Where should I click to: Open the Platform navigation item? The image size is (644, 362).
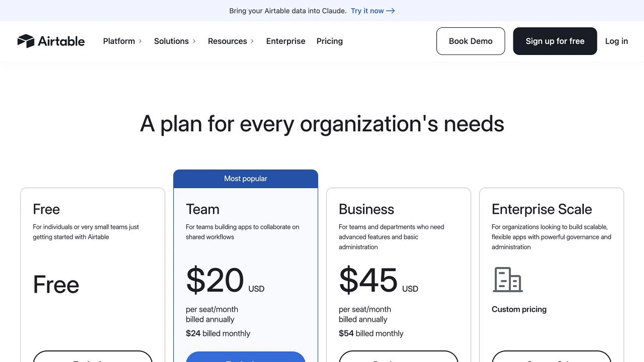(x=119, y=41)
